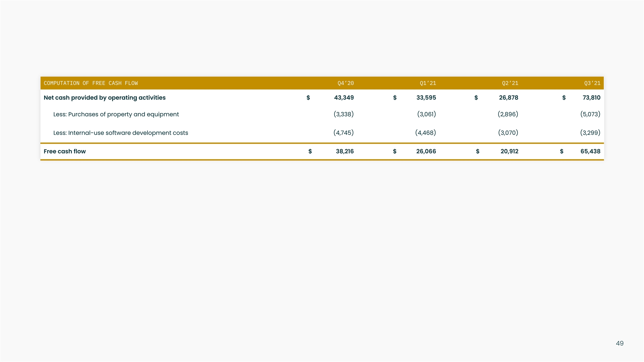Select Less: Purchases of property and equipment row

[116, 114]
